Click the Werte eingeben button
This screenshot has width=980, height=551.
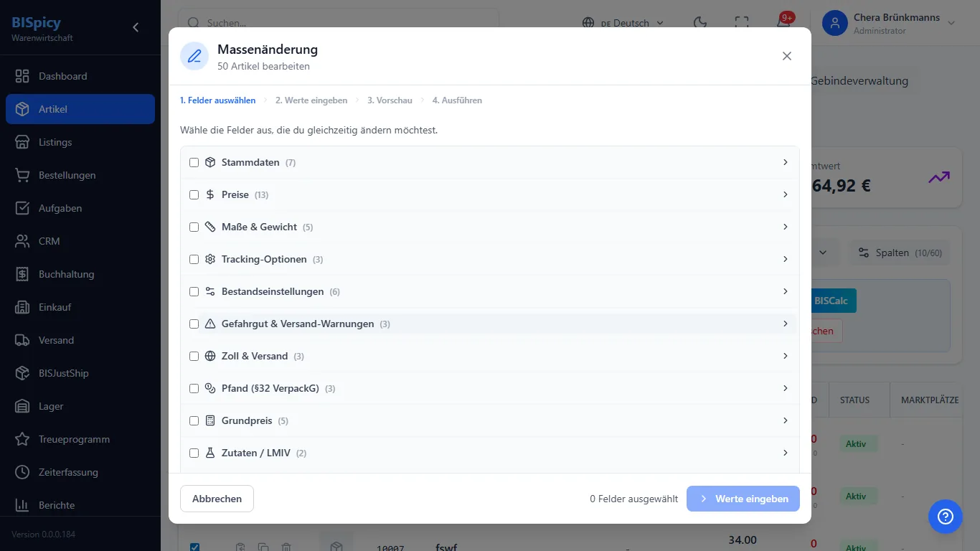point(743,499)
